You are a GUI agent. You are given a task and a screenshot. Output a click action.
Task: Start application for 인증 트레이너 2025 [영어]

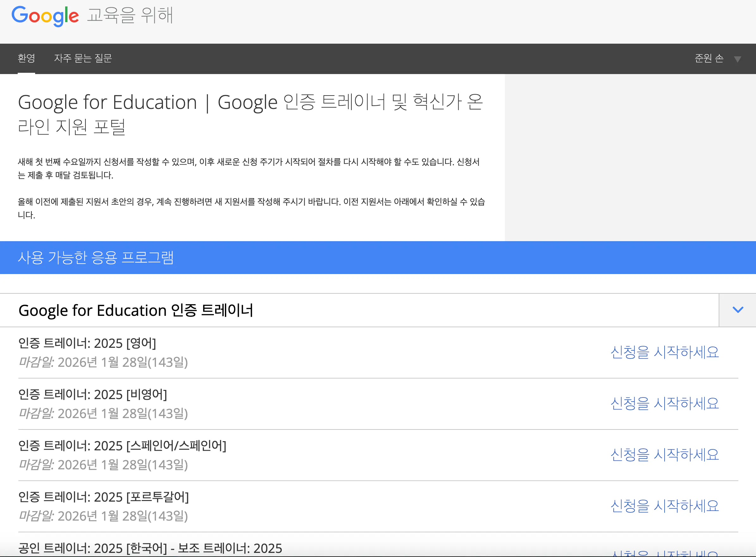tap(664, 352)
